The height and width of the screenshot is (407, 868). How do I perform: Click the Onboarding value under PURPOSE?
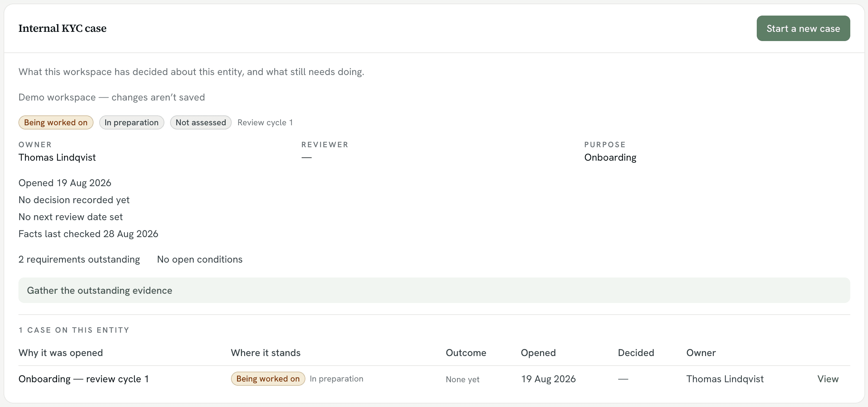(610, 157)
